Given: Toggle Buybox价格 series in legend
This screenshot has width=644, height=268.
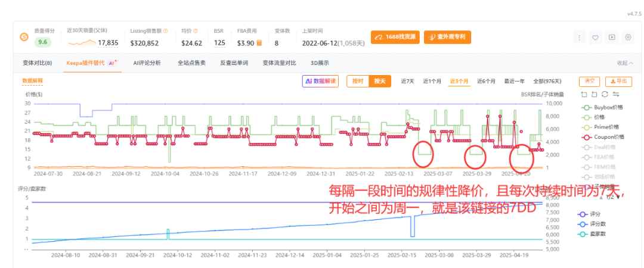Looking at the screenshot, I should (x=603, y=108).
